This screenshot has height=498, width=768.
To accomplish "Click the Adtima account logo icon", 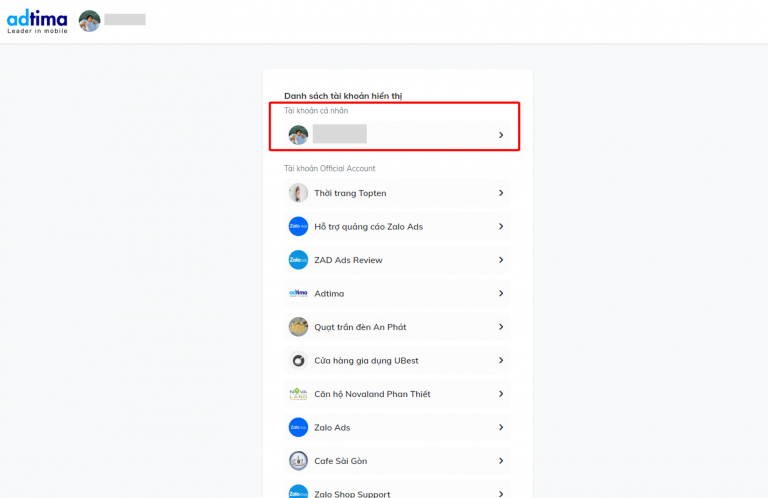I will tap(298, 293).
